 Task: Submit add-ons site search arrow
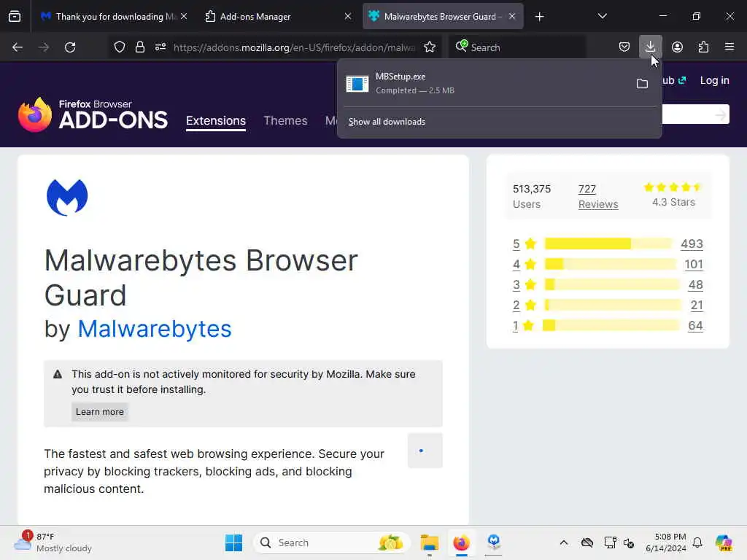click(720, 114)
